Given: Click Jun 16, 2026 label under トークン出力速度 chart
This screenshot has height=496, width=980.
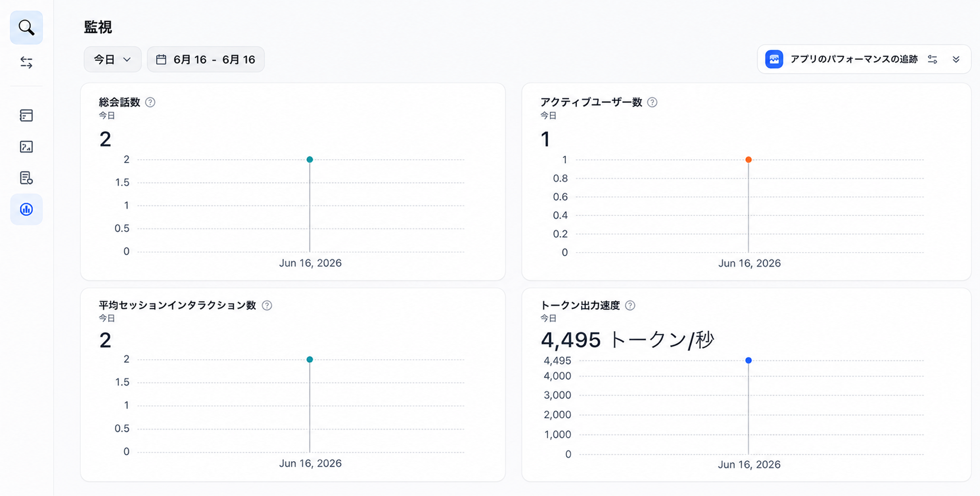Looking at the screenshot, I should (749, 464).
